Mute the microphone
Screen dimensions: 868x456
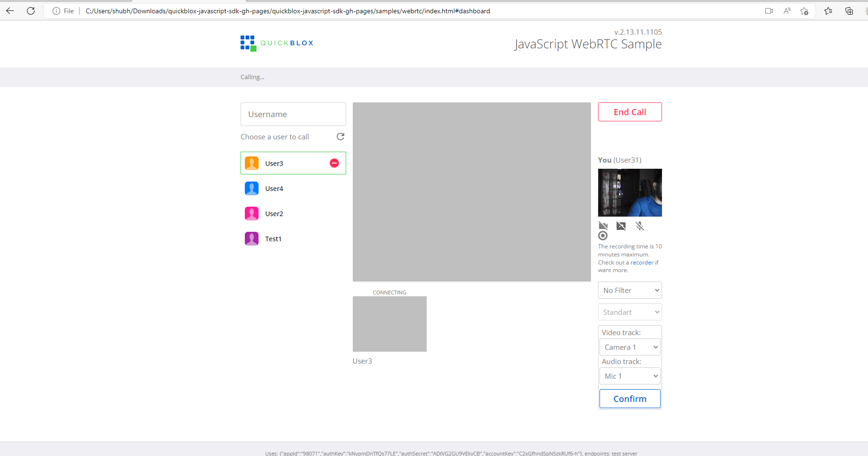[x=640, y=226]
